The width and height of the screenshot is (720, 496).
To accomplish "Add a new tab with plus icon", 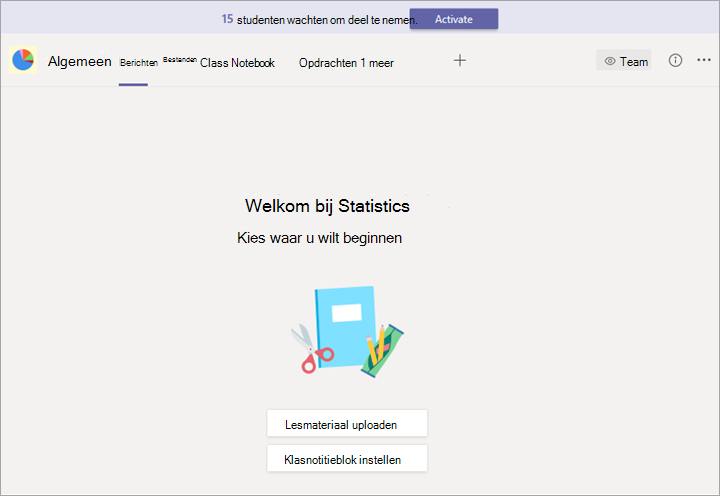I will (x=460, y=60).
